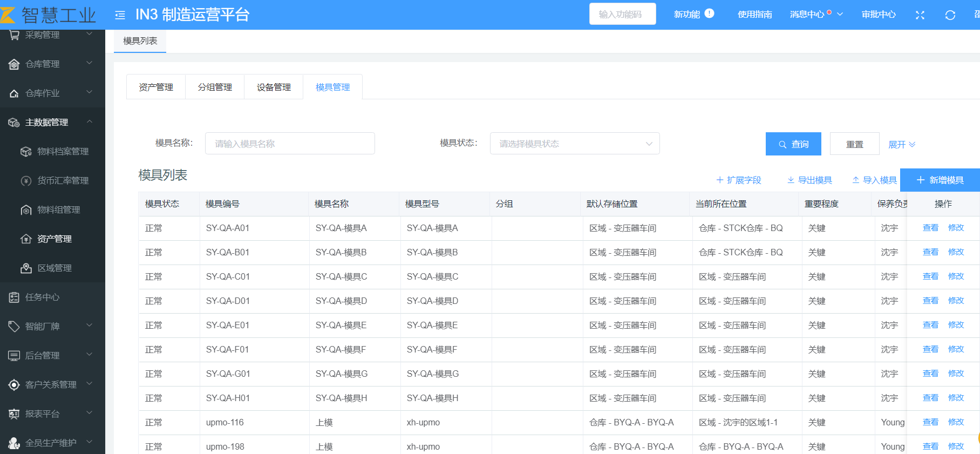
Task: Click 导出模具 export link
Action: pos(809,180)
